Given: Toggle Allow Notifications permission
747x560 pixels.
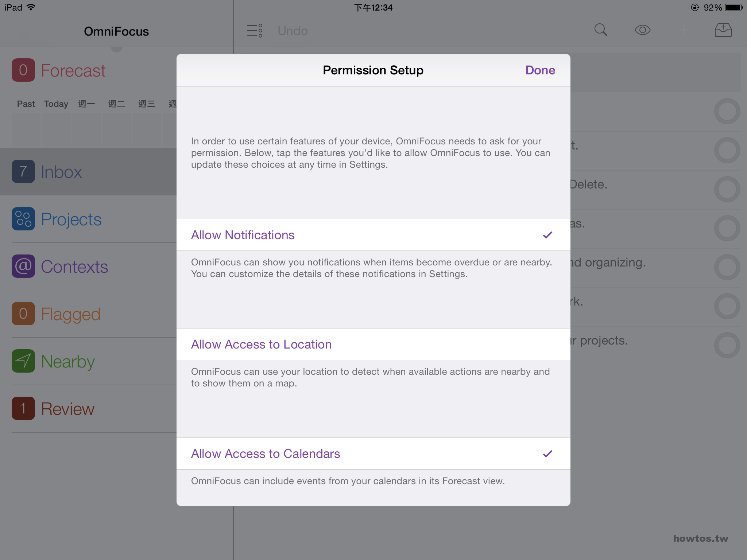Looking at the screenshot, I should tap(373, 235).
